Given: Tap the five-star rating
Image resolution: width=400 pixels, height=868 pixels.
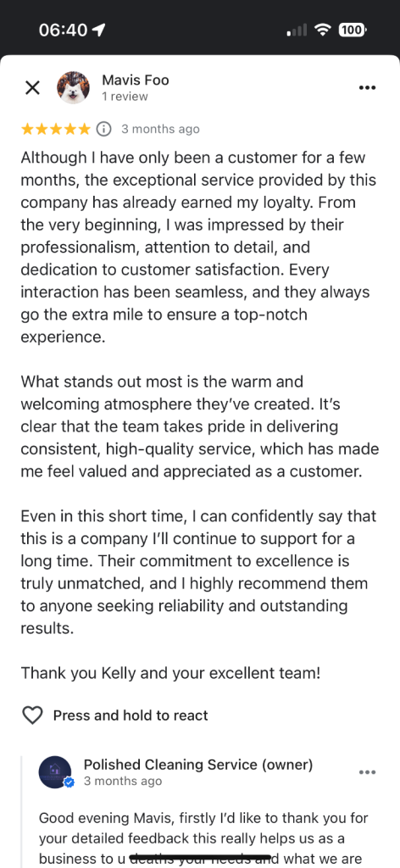Looking at the screenshot, I should (55, 130).
